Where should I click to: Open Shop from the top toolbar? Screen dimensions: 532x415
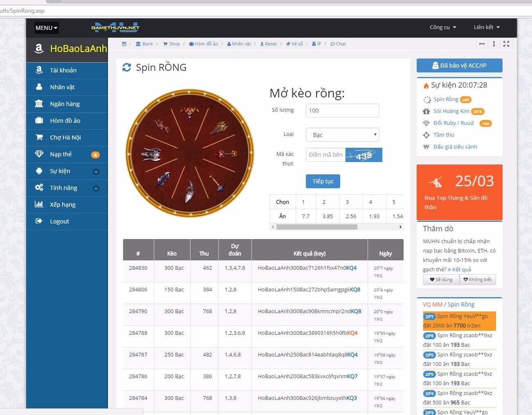click(171, 44)
